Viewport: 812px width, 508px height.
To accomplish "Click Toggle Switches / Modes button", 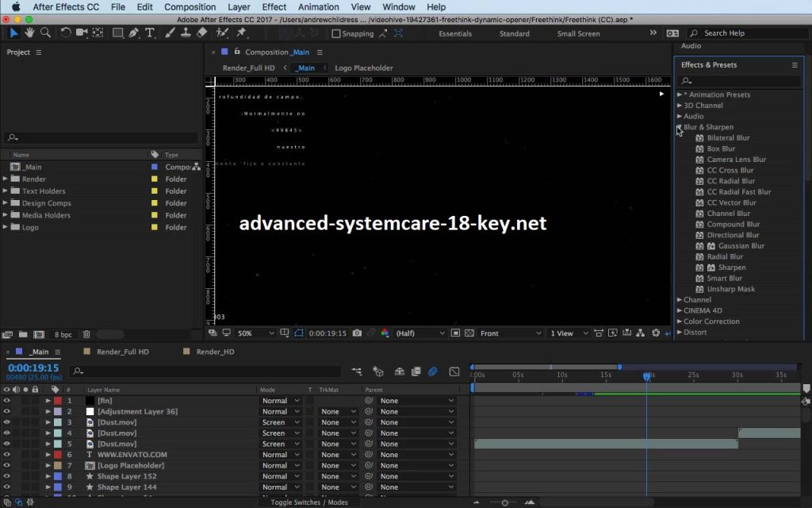I will [x=309, y=502].
